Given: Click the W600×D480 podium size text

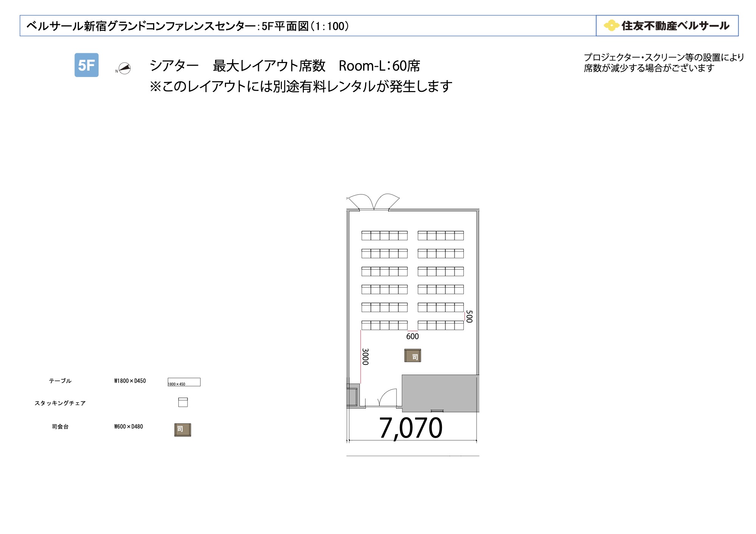Looking at the screenshot, I should tap(129, 426).
